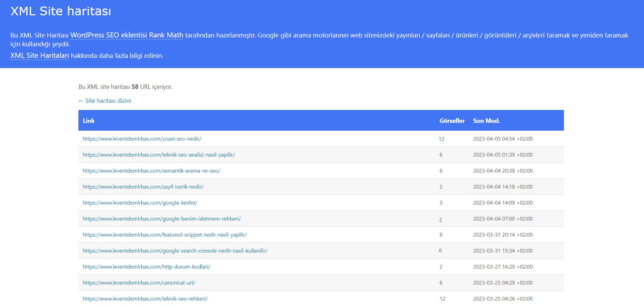Screen dimensions: 644x306
Task: Select image count 2 in google-benim-isletmem row
Action: tap(441, 220)
